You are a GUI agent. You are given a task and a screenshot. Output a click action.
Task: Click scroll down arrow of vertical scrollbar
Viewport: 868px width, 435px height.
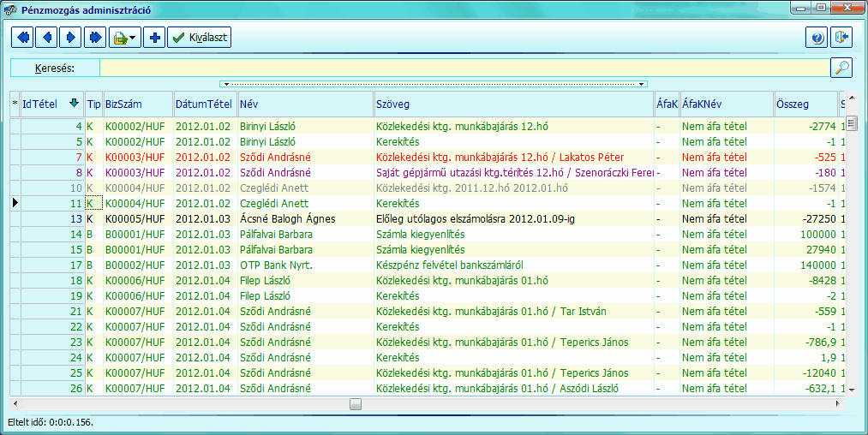click(x=853, y=390)
